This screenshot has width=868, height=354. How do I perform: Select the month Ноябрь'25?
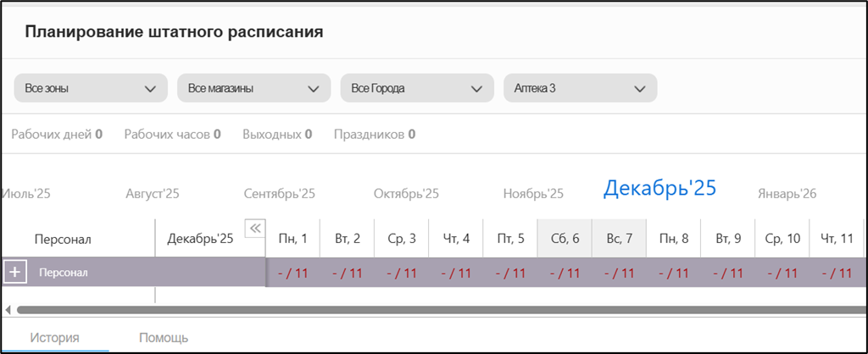533,194
